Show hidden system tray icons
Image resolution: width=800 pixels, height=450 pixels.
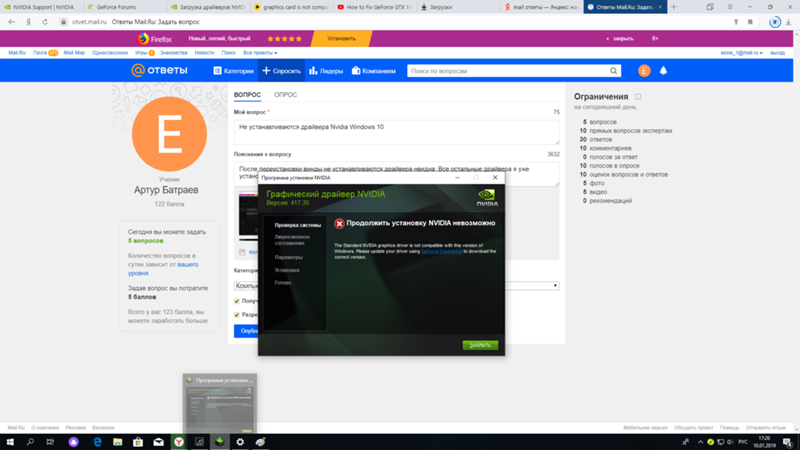[x=700, y=442]
